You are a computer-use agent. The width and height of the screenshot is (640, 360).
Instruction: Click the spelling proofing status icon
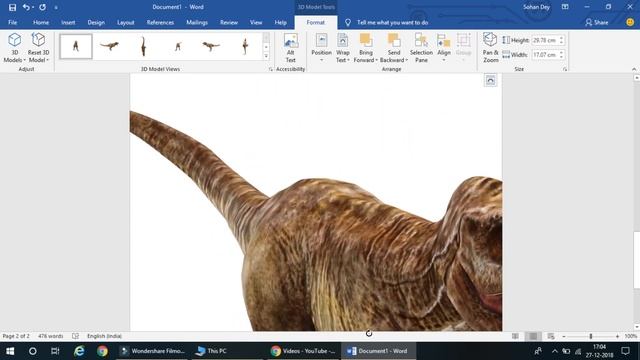point(76,336)
